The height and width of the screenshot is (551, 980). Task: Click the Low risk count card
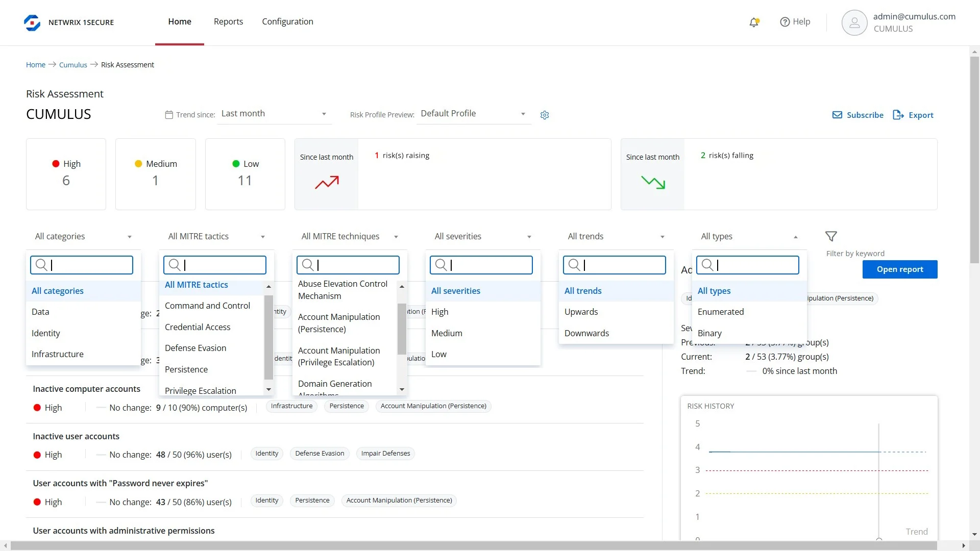[245, 174]
